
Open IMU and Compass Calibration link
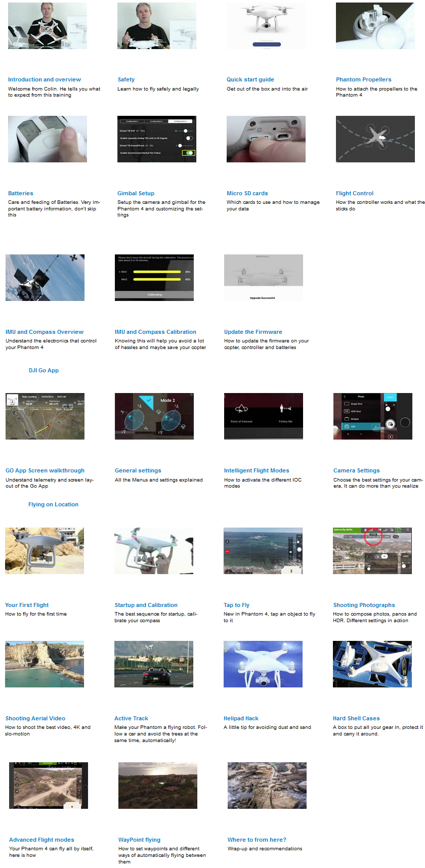click(x=155, y=332)
